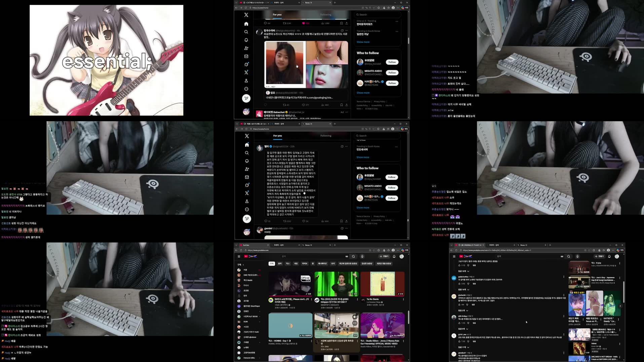Follow 本田望結 in Who to follow

click(x=392, y=62)
